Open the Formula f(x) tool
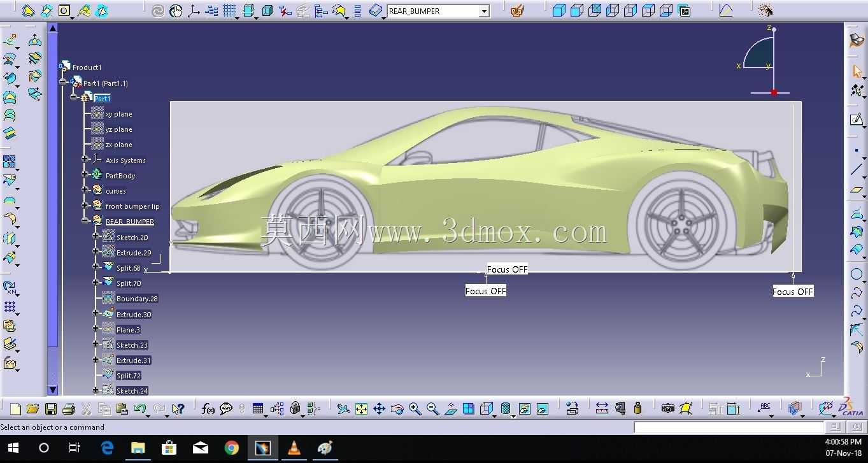This screenshot has height=463, width=868. [x=208, y=409]
